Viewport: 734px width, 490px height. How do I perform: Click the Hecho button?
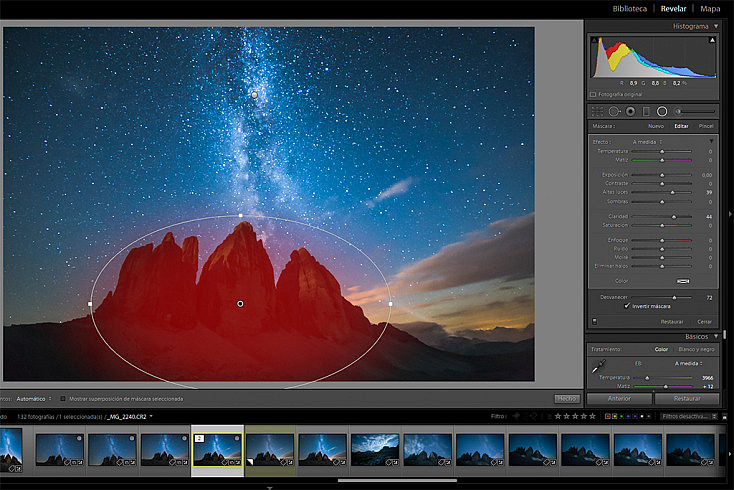(x=567, y=398)
